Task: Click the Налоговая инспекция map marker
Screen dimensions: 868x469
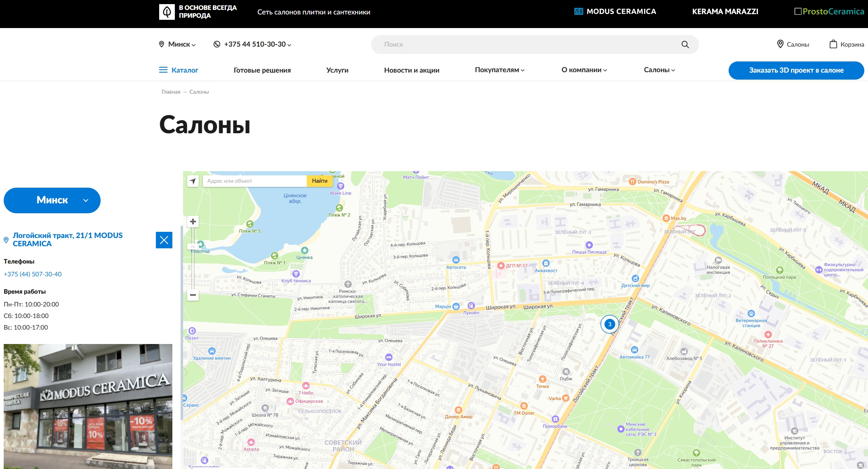Action: pos(718,260)
